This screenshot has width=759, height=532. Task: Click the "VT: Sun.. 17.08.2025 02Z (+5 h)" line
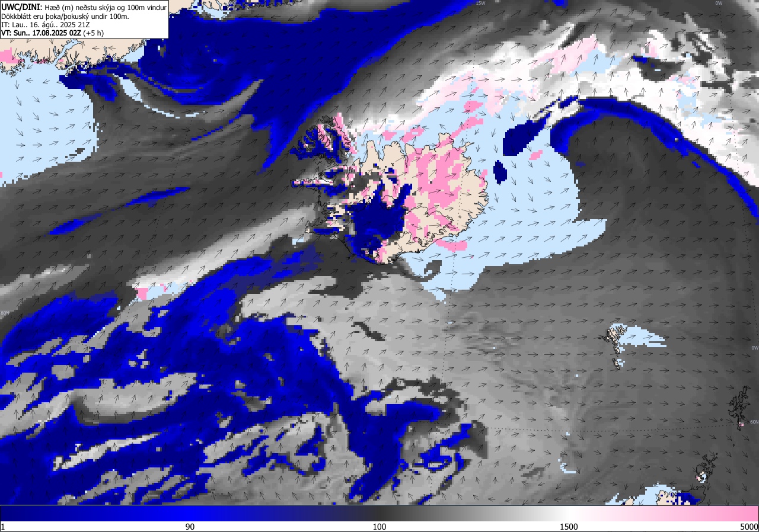coord(52,33)
